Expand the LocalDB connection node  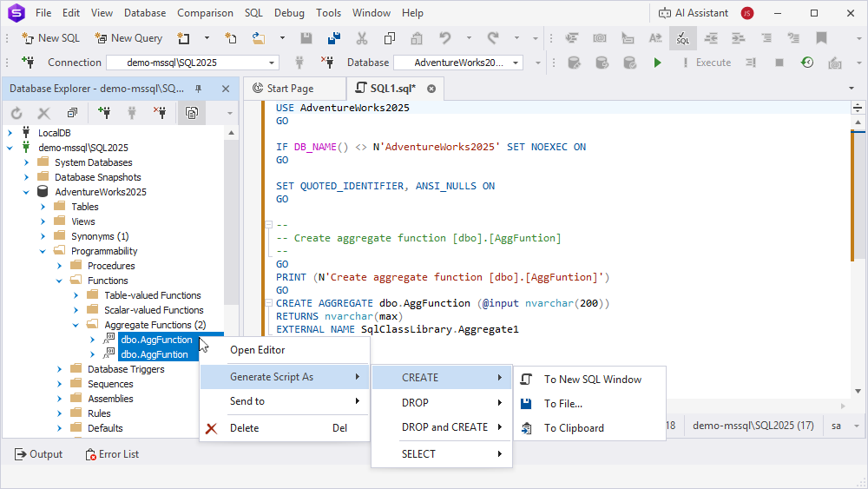click(x=10, y=133)
